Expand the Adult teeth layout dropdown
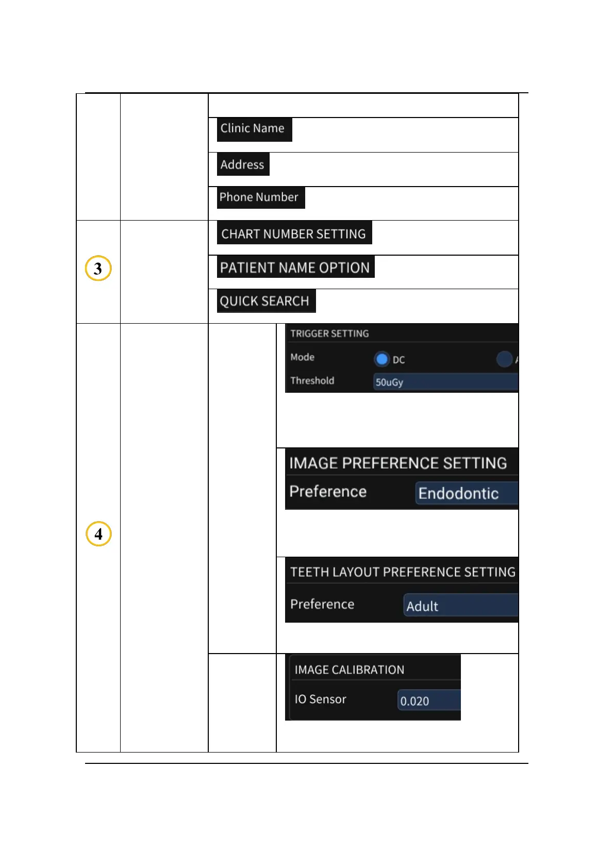 [x=460, y=606]
